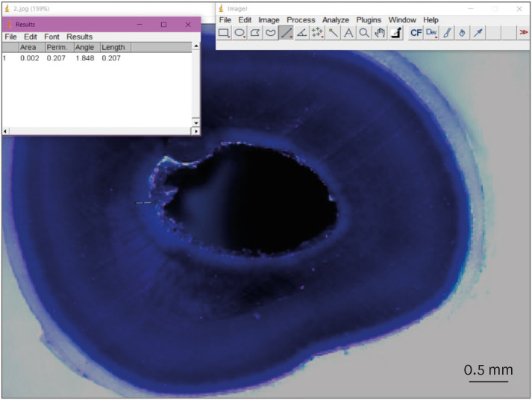Click the Results table scroll-right arrow

pyautogui.click(x=196, y=131)
